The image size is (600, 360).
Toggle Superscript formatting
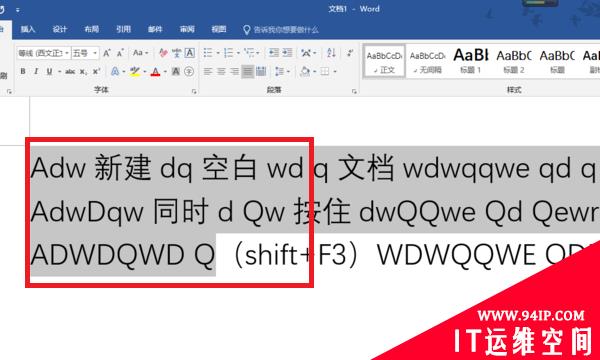(96, 71)
